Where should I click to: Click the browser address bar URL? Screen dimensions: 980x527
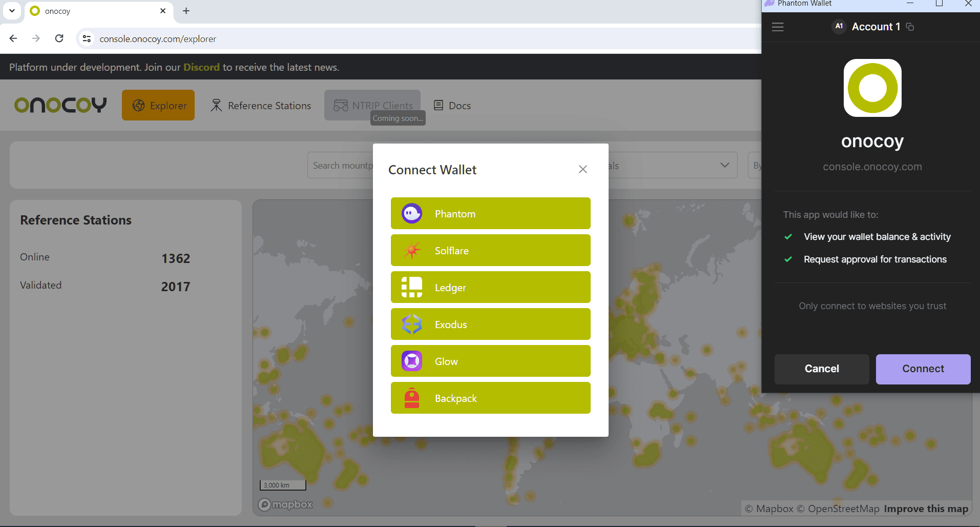pyautogui.click(x=158, y=39)
